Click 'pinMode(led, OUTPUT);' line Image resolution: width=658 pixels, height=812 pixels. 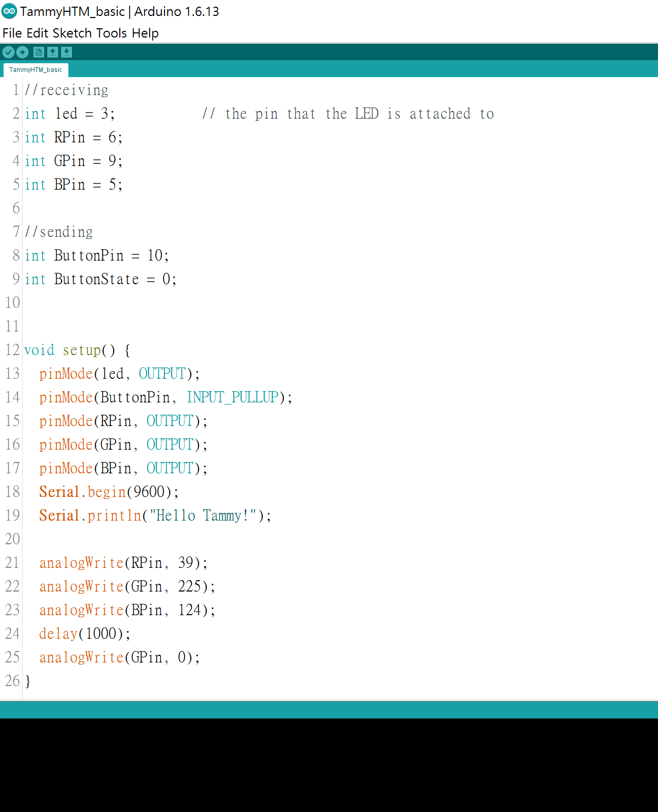pos(119,374)
